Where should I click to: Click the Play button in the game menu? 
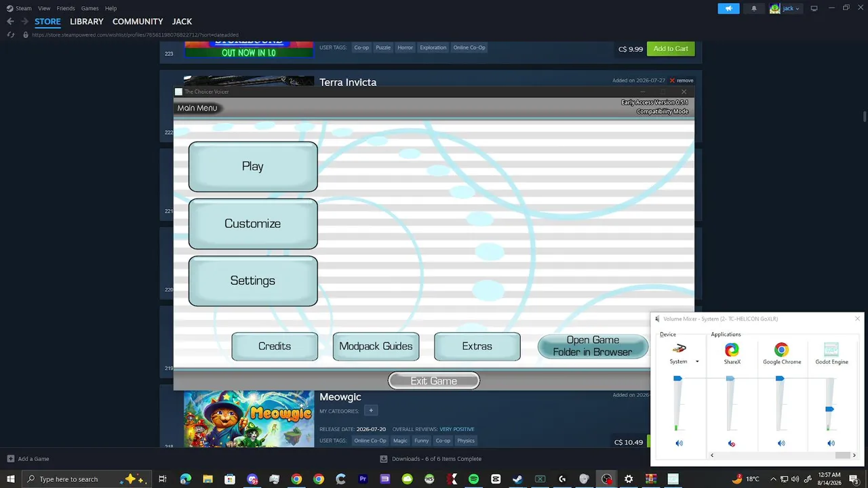(253, 167)
